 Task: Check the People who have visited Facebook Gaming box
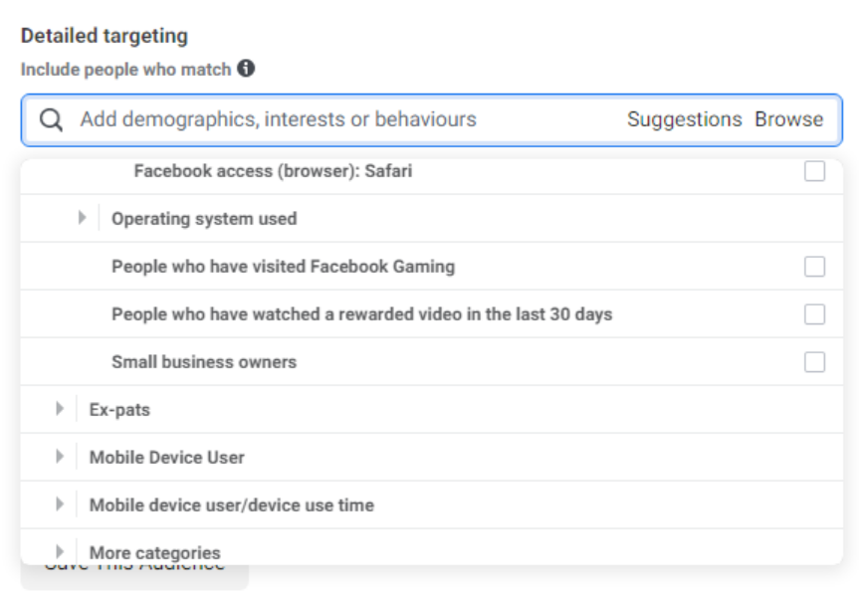814,267
